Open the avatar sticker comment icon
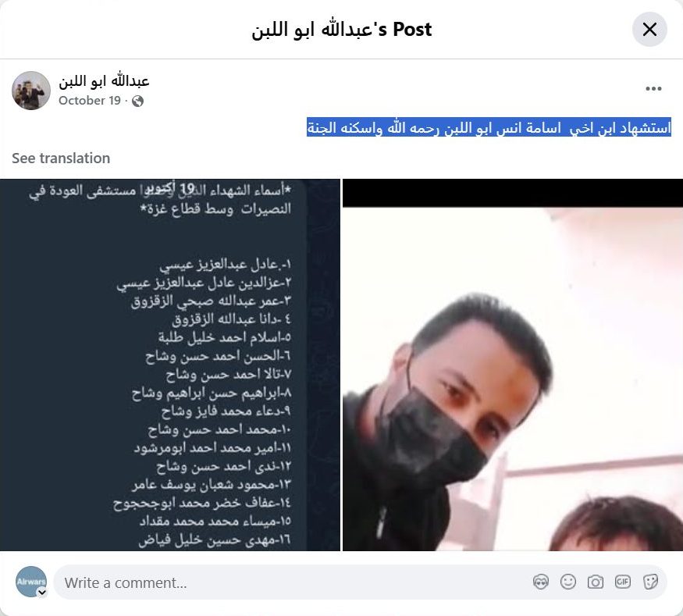 click(541, 582)
